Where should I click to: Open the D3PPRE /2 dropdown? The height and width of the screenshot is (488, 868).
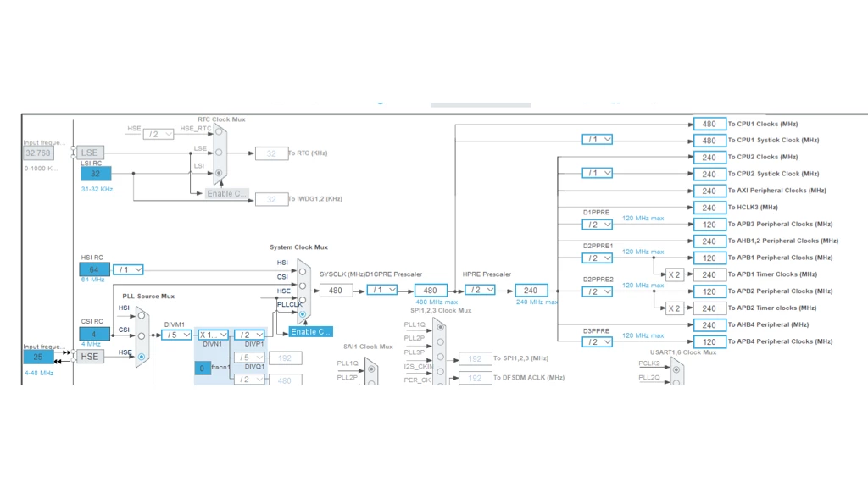coord(598,342)
